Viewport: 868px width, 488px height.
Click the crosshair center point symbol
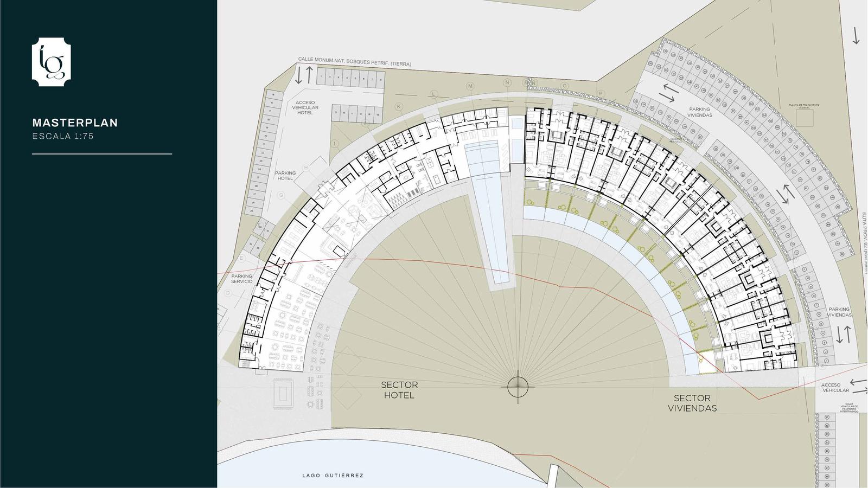[518, 387]
